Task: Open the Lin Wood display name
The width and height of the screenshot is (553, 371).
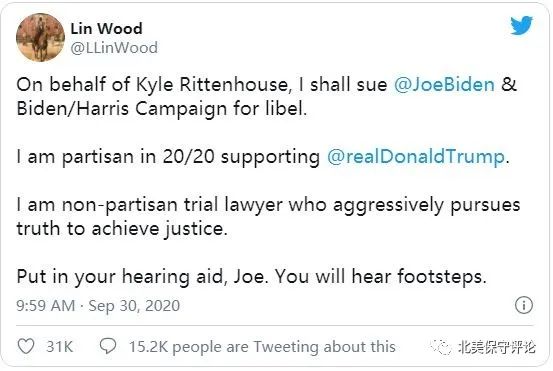Action: coord(106,29)
